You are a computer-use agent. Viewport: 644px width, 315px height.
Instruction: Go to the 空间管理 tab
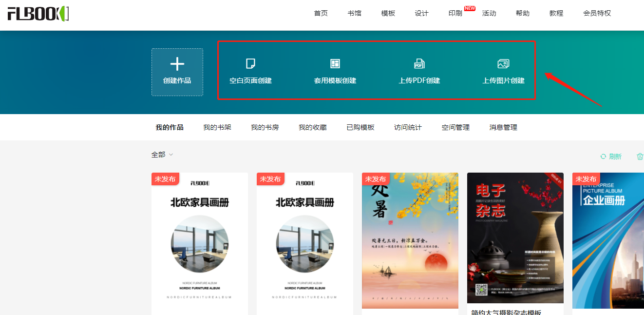tap(456, 127)
